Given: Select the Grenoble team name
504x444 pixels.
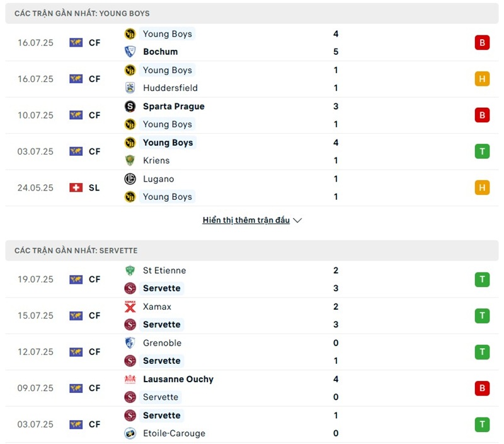Looking at the screenshot, I should (162, 343).
